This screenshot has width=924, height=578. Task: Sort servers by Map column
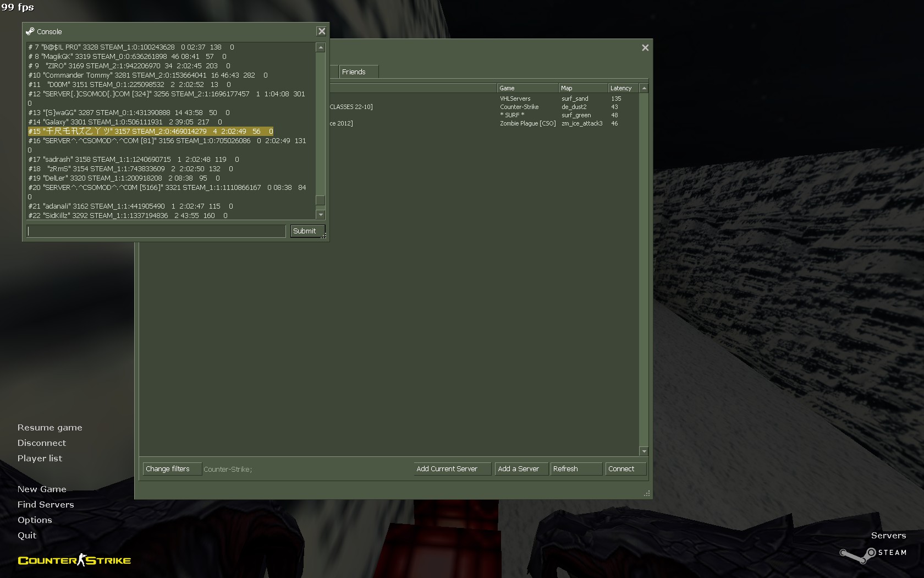pos(582,88)
